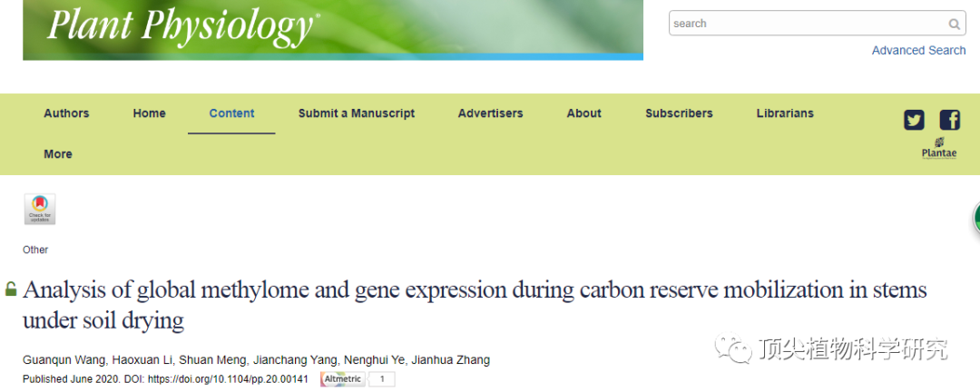Select Submit a Manuscript
This screenshot has width=980, height=392.
click(x=357, y=113)
